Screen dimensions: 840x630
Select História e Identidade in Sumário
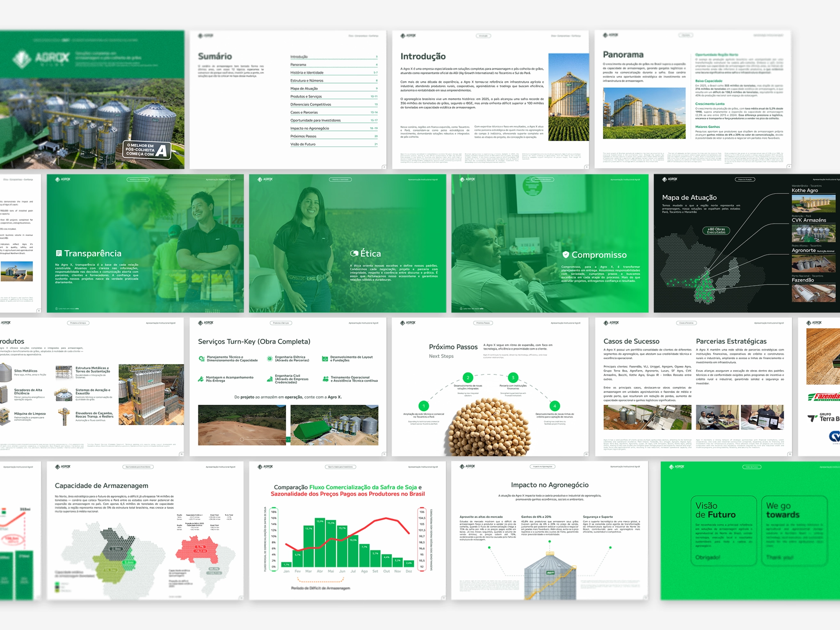click(334, 73)
